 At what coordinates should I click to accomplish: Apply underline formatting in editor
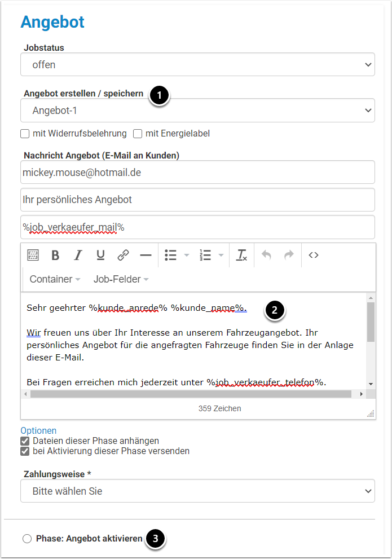click(x=100, y=256)
